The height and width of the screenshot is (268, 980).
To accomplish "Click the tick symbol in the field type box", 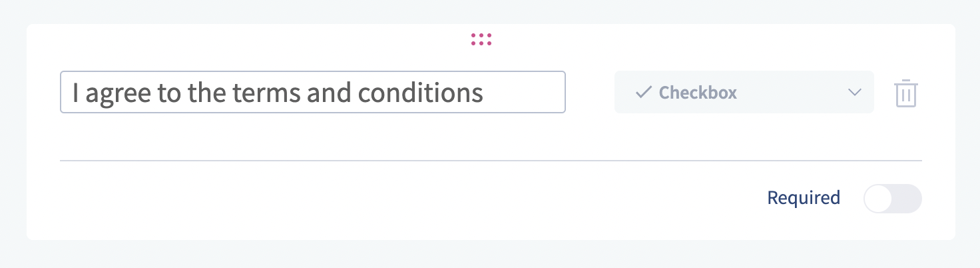I will click(643, 93).
